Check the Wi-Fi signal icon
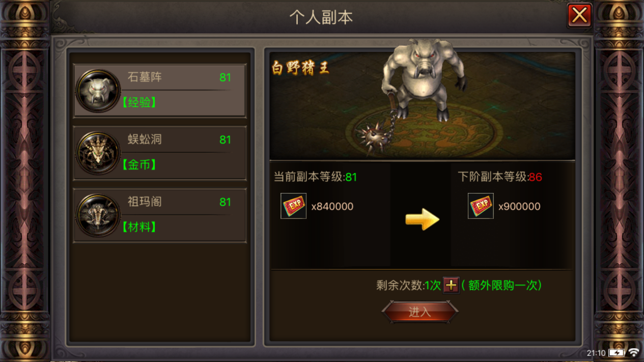The image size is (644, 362). pos(634,352)
